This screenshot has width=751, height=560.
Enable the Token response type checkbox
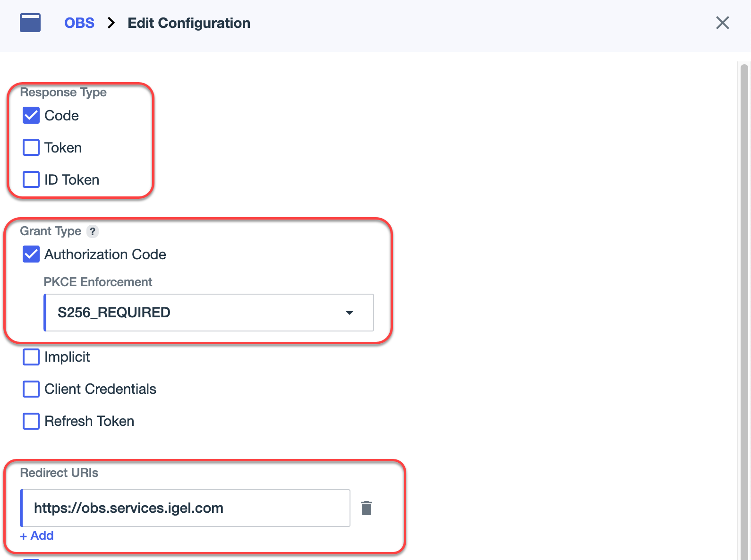pos(31,147)
